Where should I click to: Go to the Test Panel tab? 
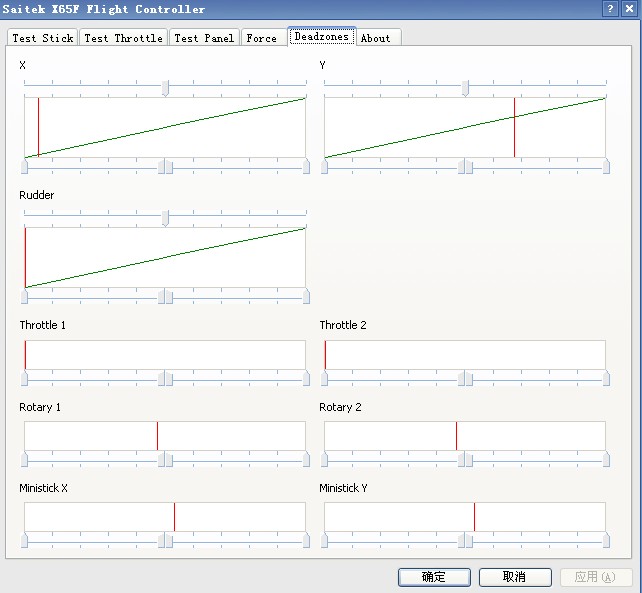click(204, 38)
